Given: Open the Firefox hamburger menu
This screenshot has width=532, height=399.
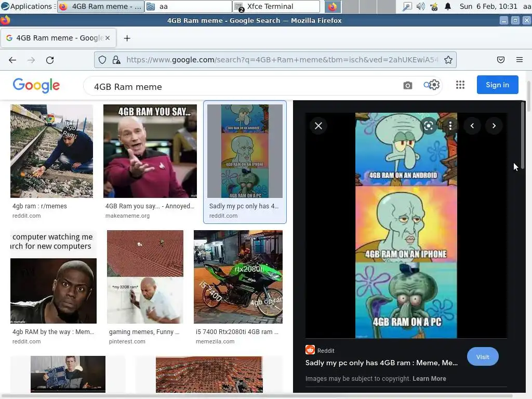Looking at the screenshot, I should pos(520,60).
